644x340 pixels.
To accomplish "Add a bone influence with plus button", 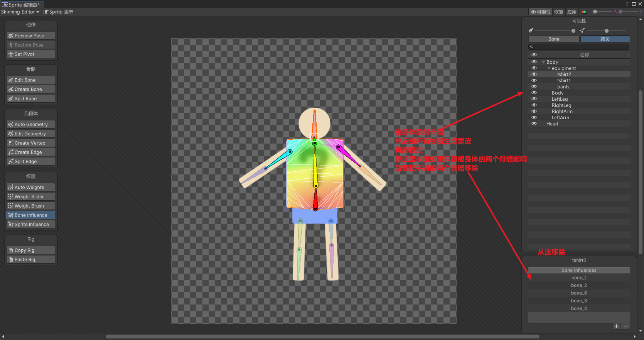I will pos(617,326).
